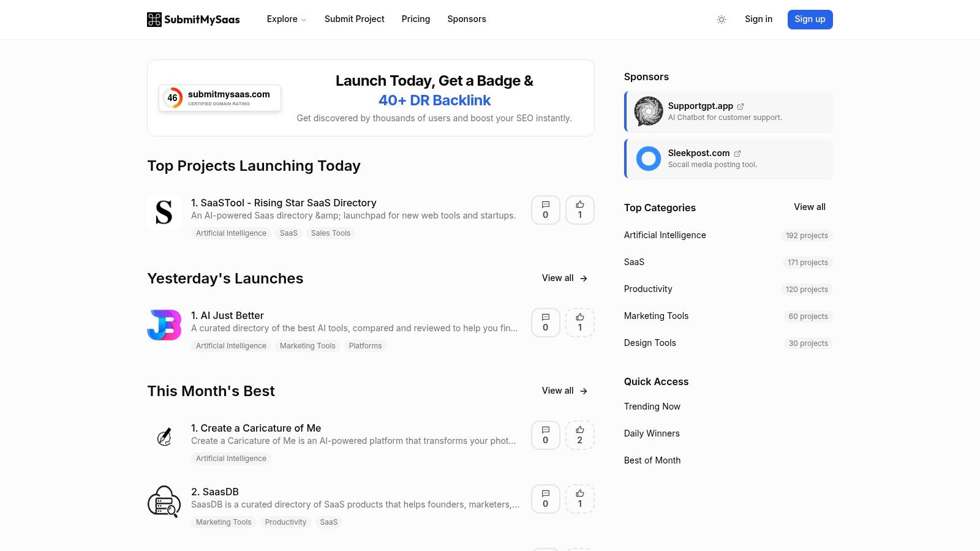Open the Artificial Intelligence category link

click(x=665, y=235)
